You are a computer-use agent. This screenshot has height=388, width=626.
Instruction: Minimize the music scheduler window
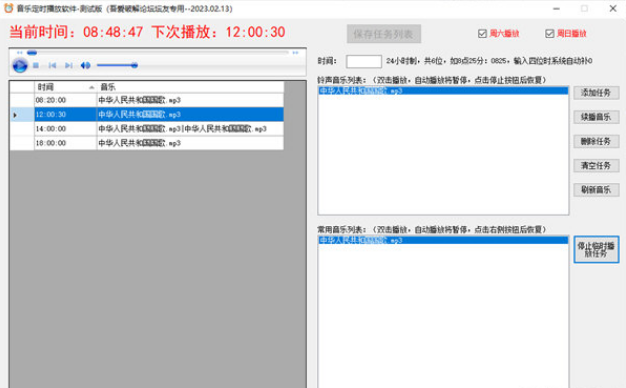557,8
